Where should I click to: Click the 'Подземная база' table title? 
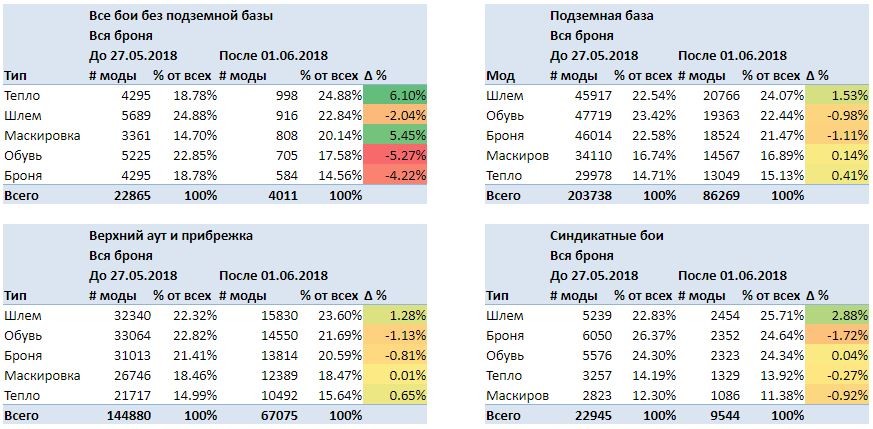coord(601,16)
